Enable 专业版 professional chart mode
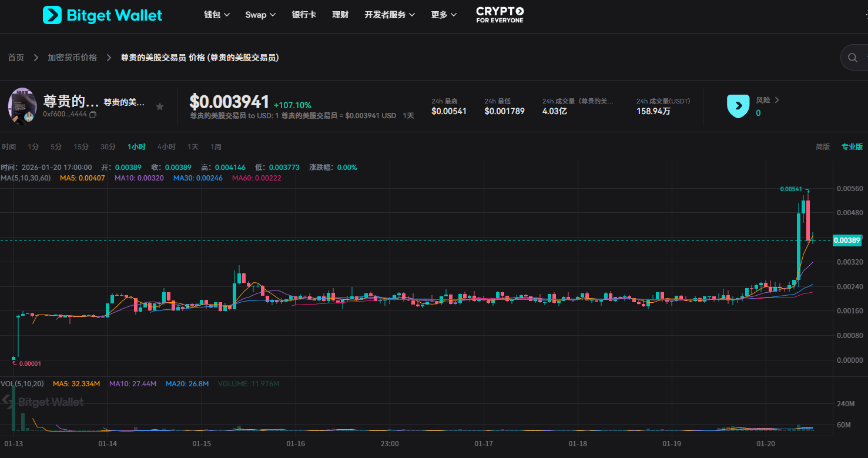Screen dimensions: 868x458 coord(852,146)
